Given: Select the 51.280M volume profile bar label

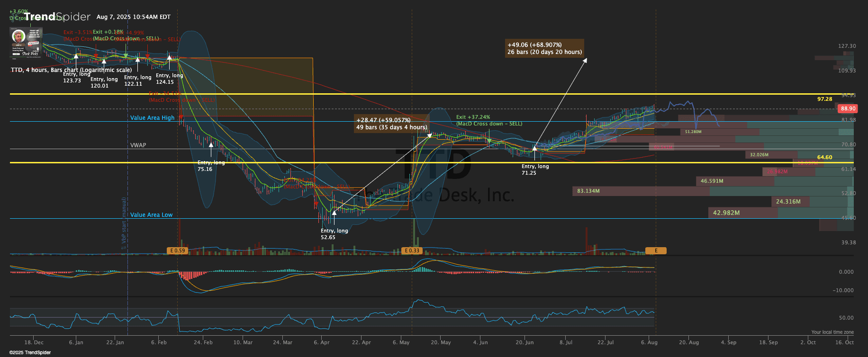Looking at the screenshot, I should point(693,132).
